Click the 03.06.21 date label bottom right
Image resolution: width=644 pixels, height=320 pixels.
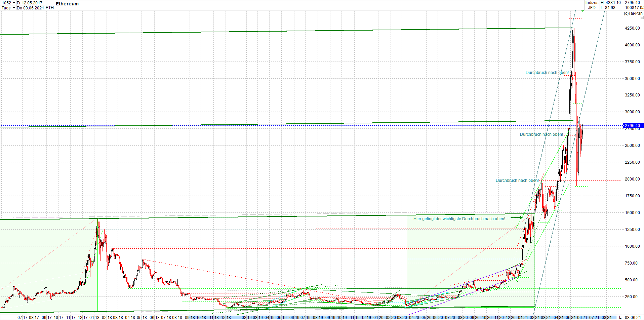coord(632,317)
